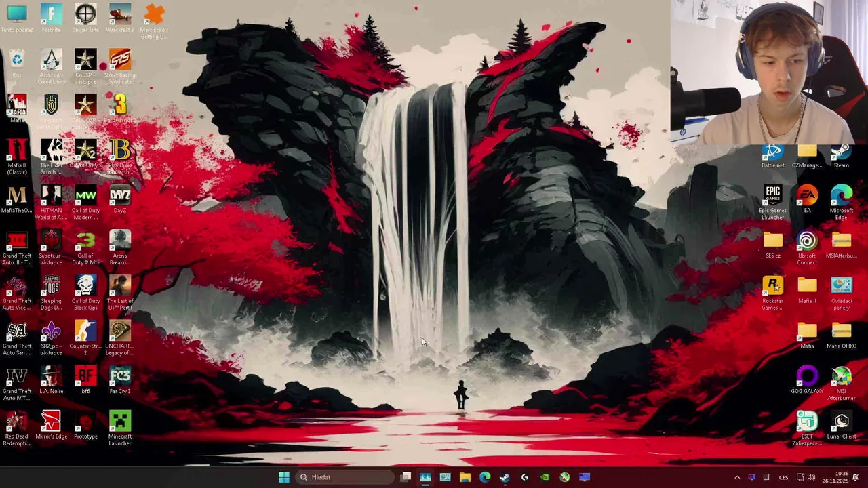Launch Steam from the desktop icon
The width and height of the screenshot is (868, 488).
pos(842,157)
